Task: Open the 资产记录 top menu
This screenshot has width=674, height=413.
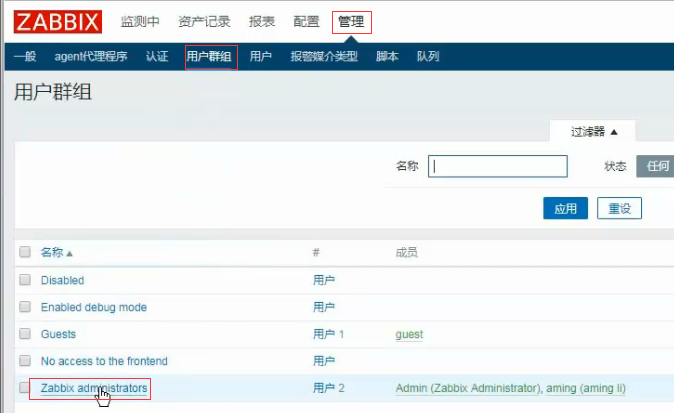Action: click(x=204, y=21)
